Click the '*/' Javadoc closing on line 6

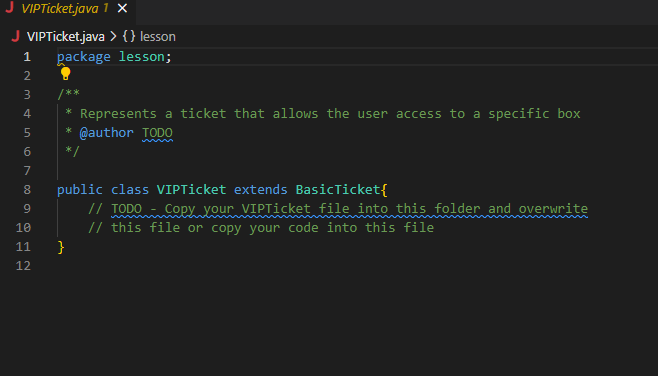(x=72, y=151)
